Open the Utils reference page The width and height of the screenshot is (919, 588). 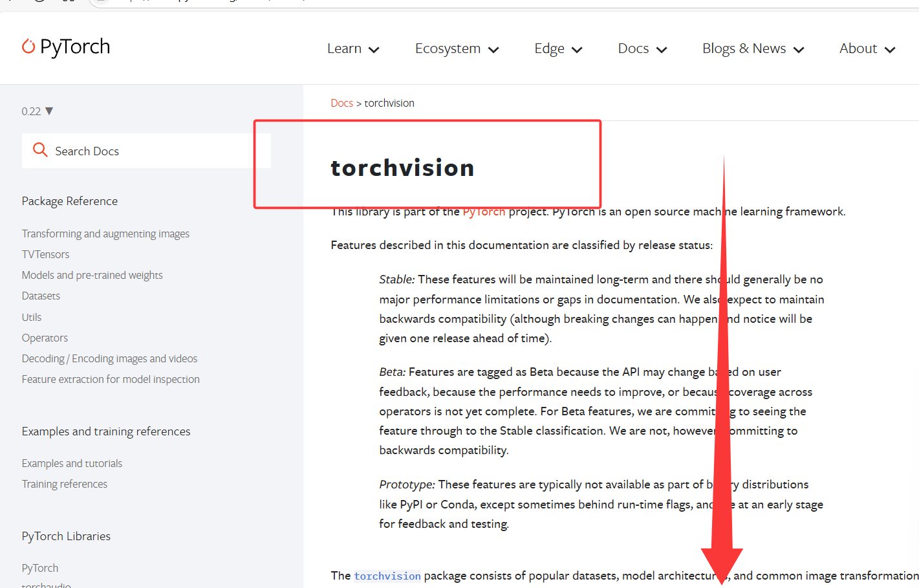[x=32, y=317]
